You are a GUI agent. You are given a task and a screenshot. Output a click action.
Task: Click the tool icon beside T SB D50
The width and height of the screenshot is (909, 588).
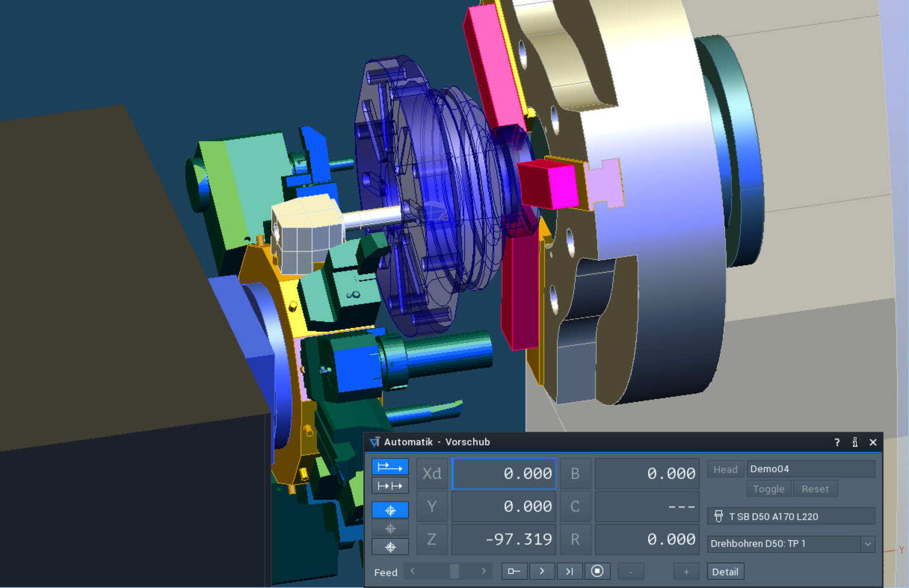click(x=718, y=516)
